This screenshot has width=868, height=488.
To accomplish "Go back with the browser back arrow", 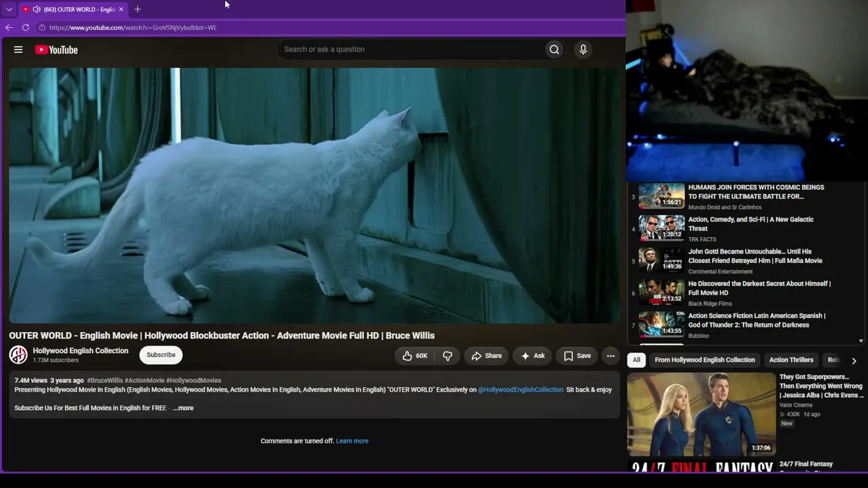I will point(9,28).
